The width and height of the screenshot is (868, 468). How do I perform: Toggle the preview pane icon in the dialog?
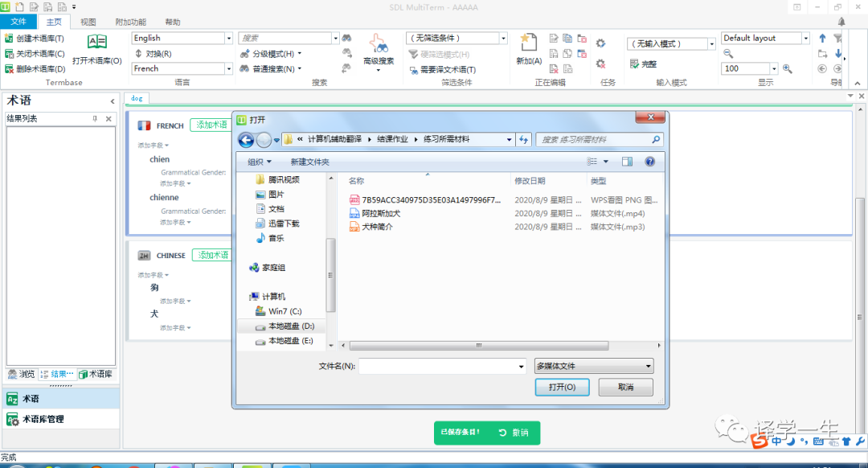point(627,161)
